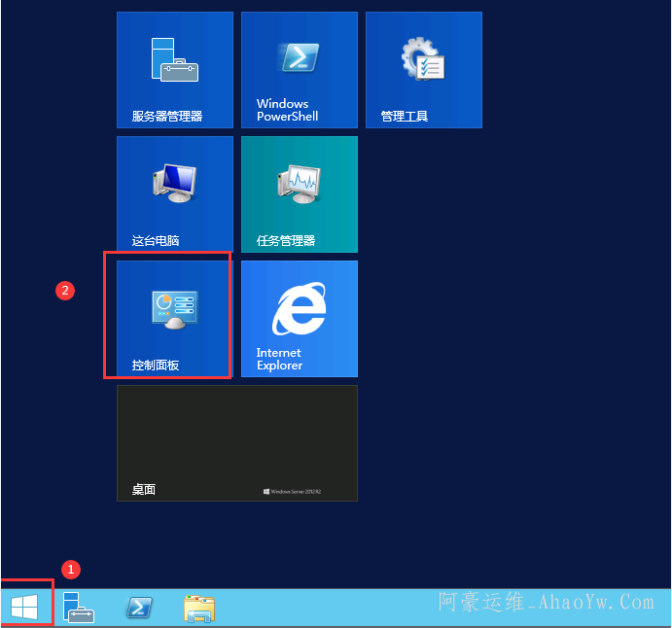Image resolution: width=672 pixels, height=628 pixels.
Task: Open the 管理工具 tile
Action: pos(423,70)
